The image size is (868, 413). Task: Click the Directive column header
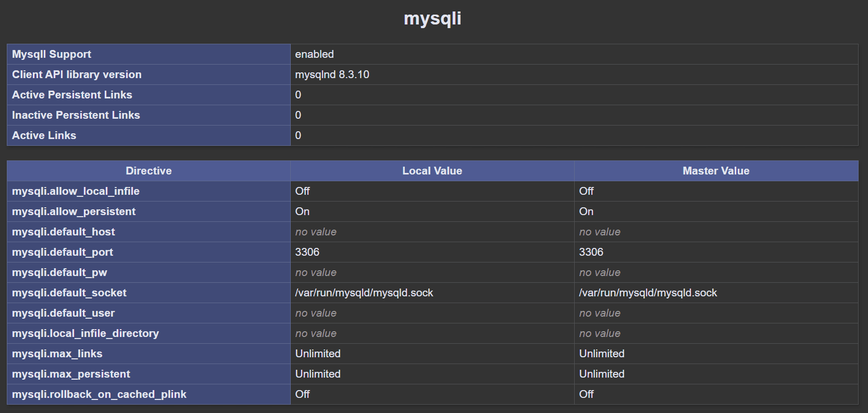coord(148,171)
